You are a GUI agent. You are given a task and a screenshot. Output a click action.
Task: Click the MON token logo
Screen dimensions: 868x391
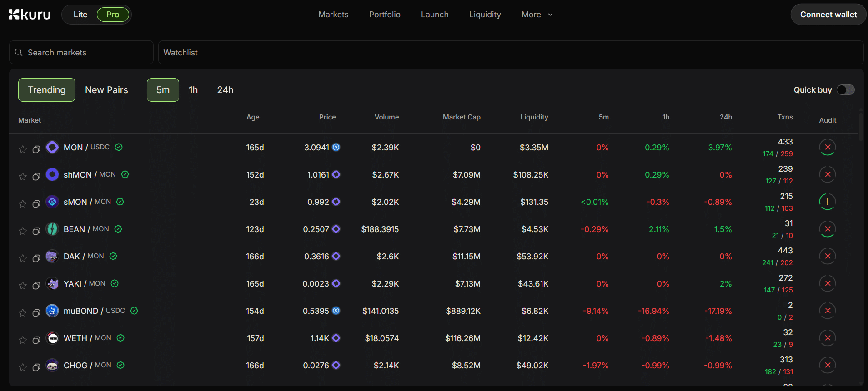pyautogui.click(x=52, y=147)
